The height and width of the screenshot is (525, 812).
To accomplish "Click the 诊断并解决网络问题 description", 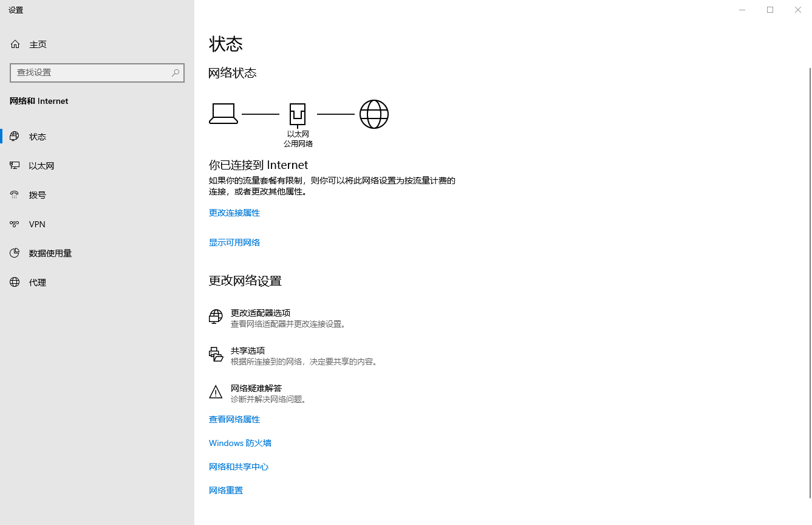I will coord(270,399).
